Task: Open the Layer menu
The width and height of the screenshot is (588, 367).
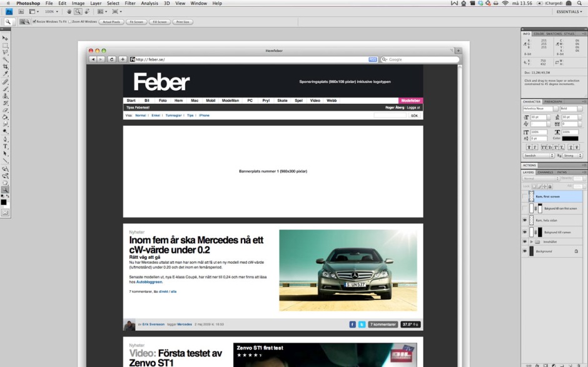Action: (x=96, y=3)
